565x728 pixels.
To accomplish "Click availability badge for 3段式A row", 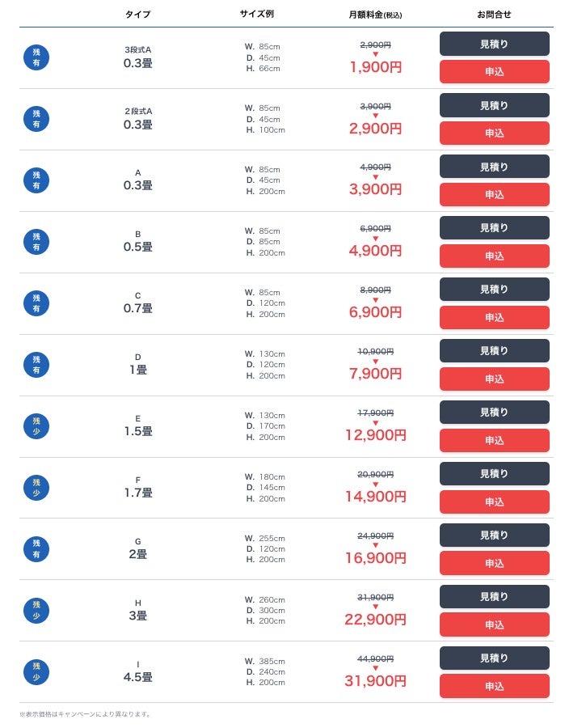I will [x=36, y=57].
